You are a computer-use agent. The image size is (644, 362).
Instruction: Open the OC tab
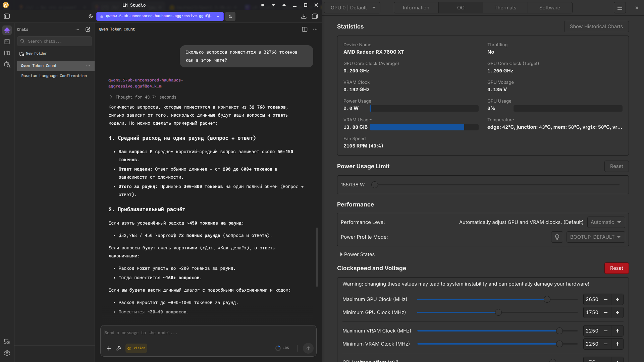click(461, 8)
